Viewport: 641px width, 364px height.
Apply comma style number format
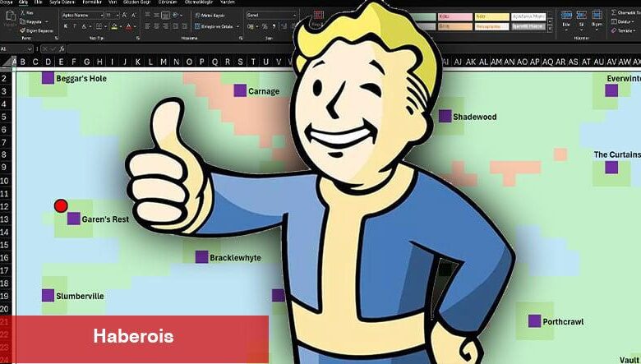tap(274, 26)
